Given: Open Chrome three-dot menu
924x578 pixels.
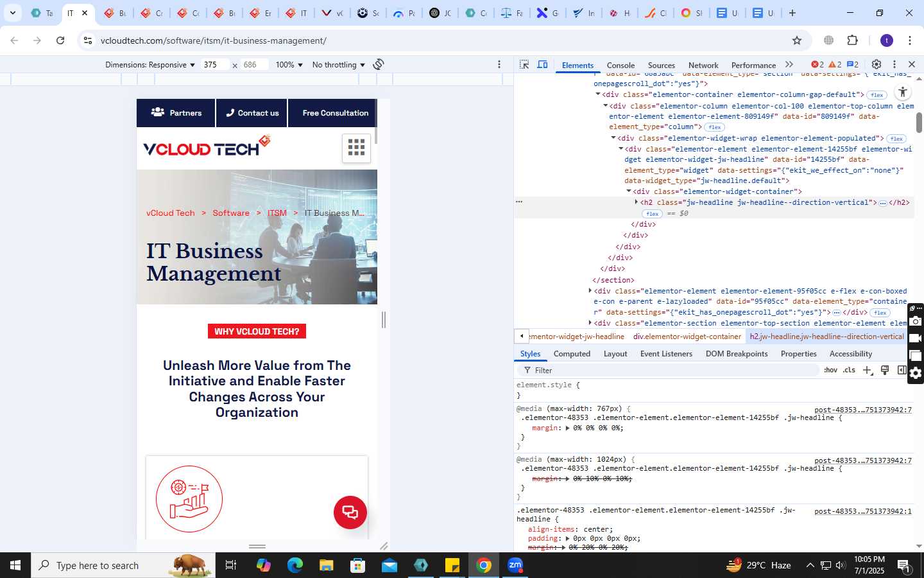Looking at the screenshot, I should coord(910,40).
